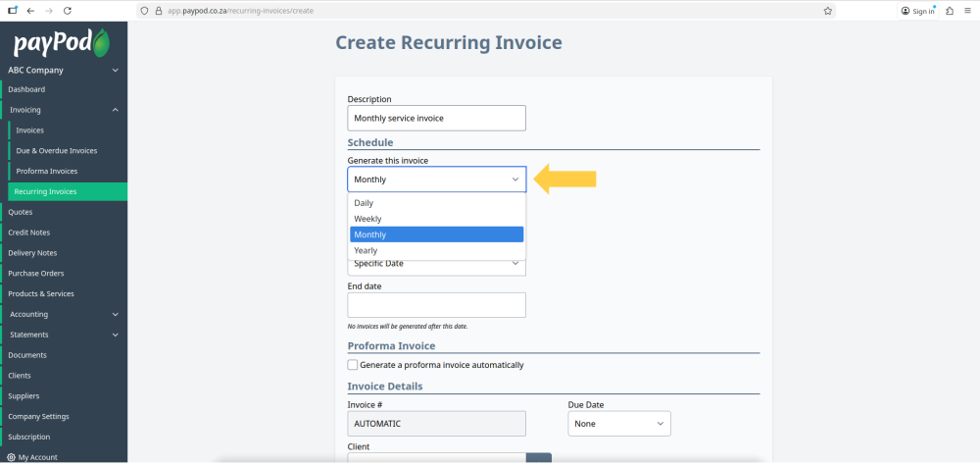Screen dimensions: 980x465
Task: Reload the page with refresh icon
Action: (68, 11)
